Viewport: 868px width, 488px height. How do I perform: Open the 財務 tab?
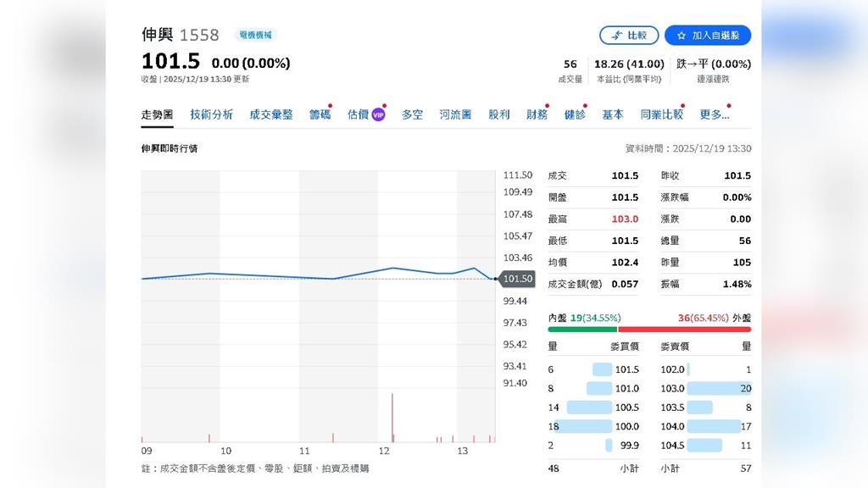click(537, 114)
